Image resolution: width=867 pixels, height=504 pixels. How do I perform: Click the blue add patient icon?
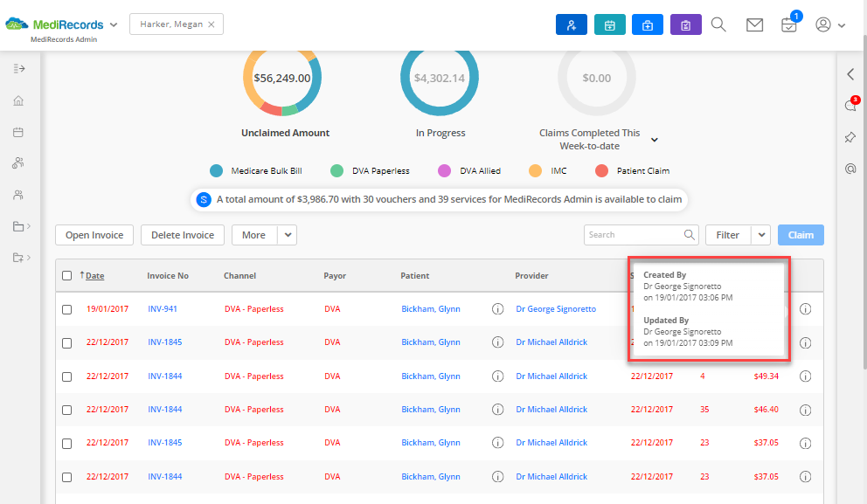[572, 24]
